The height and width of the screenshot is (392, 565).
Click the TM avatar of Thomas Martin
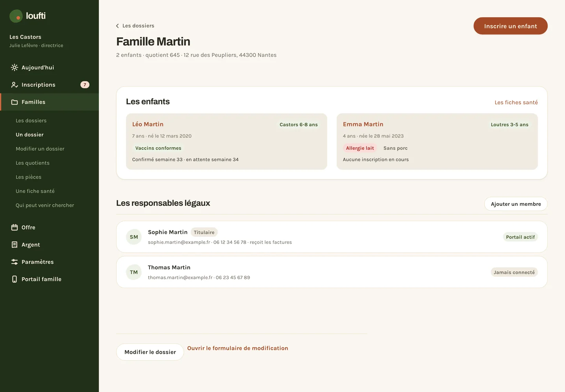click(134, 272)
